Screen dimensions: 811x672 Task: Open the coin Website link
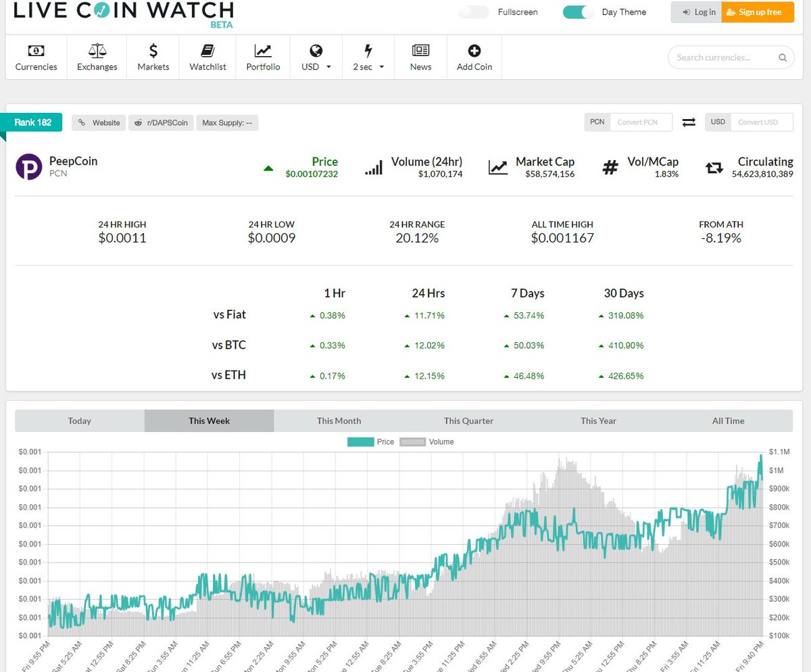[99, 122]
